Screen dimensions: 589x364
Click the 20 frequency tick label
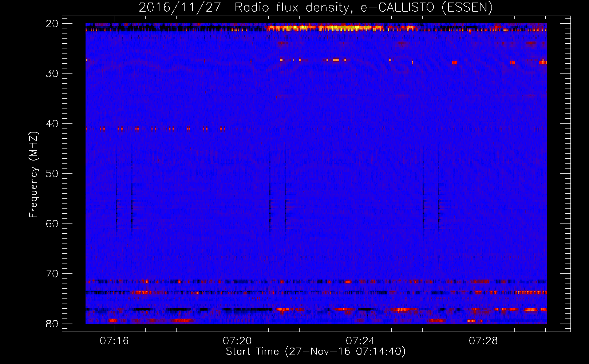point(52,24)
